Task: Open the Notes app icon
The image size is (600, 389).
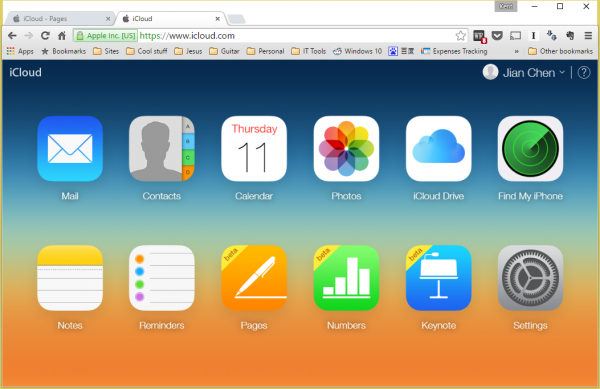Action: (x=70, y=278)
